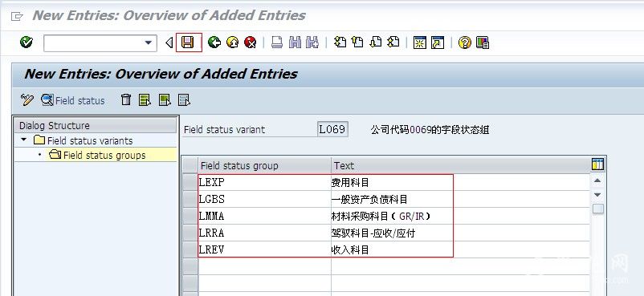
Task: Click the Select All icon
Action: (145, 99)
